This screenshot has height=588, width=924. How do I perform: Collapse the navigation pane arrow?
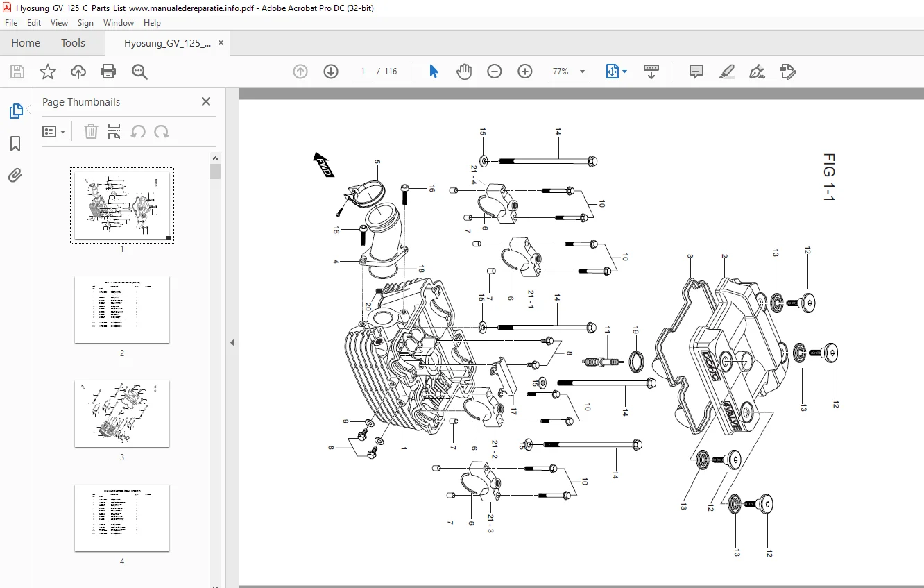pos(232,342)
